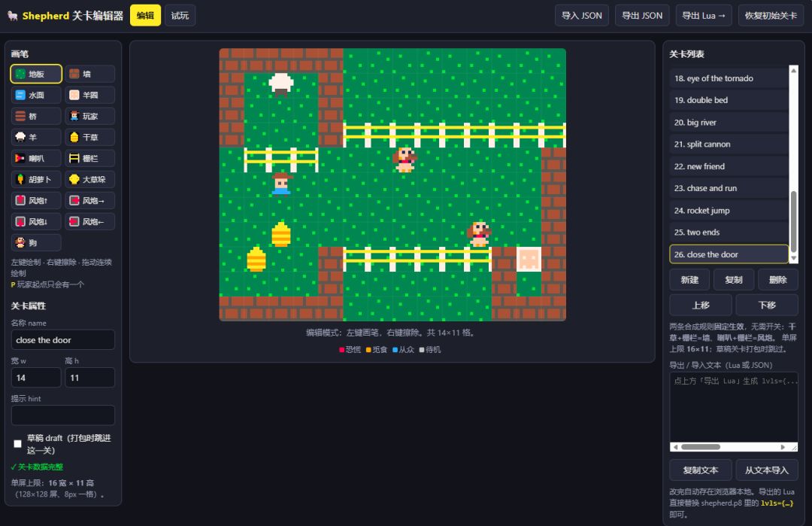Click the width w input field
The height and width of the screenshot is (526, 812).
tap(36, 378)
